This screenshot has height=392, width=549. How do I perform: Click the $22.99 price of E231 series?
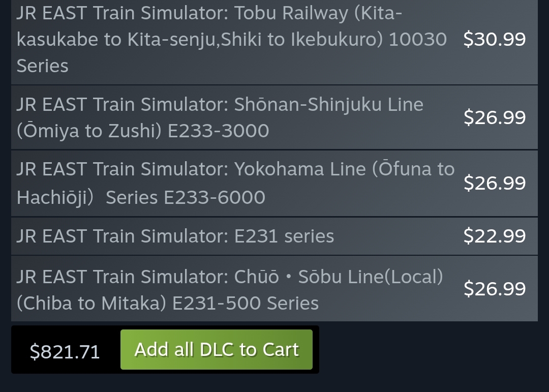coord(494,236)
